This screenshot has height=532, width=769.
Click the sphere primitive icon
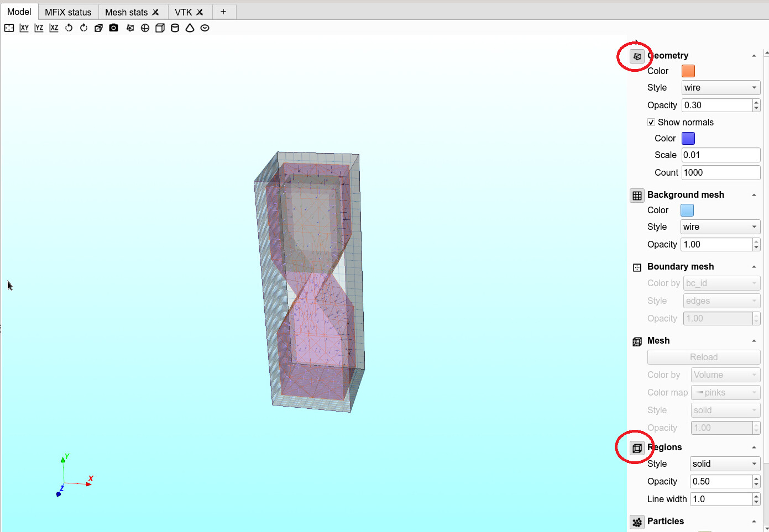pos(145,28)
